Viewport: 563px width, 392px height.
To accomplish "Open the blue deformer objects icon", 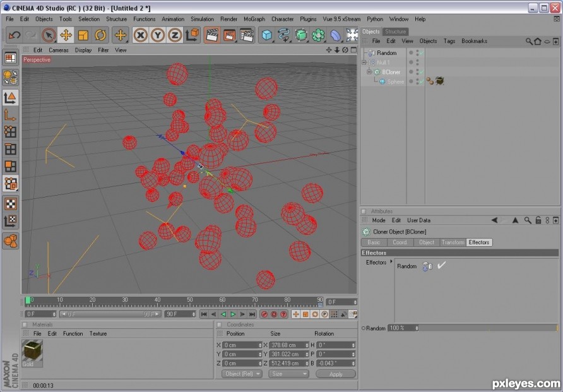I will click(336, 35).
